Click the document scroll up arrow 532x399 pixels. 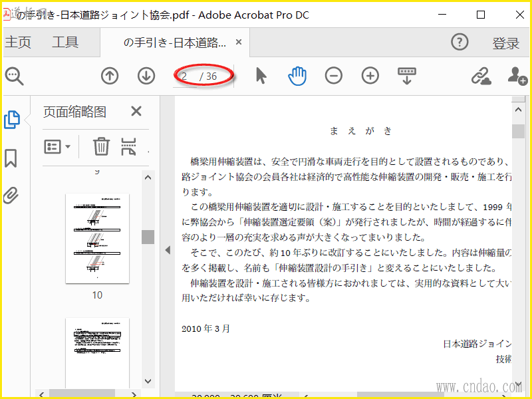[518, 110]
